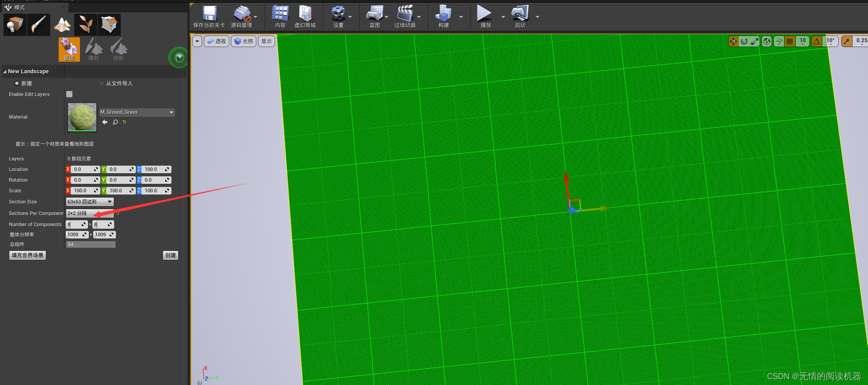Use selected asset arrow under material

[x=105, y=122]
